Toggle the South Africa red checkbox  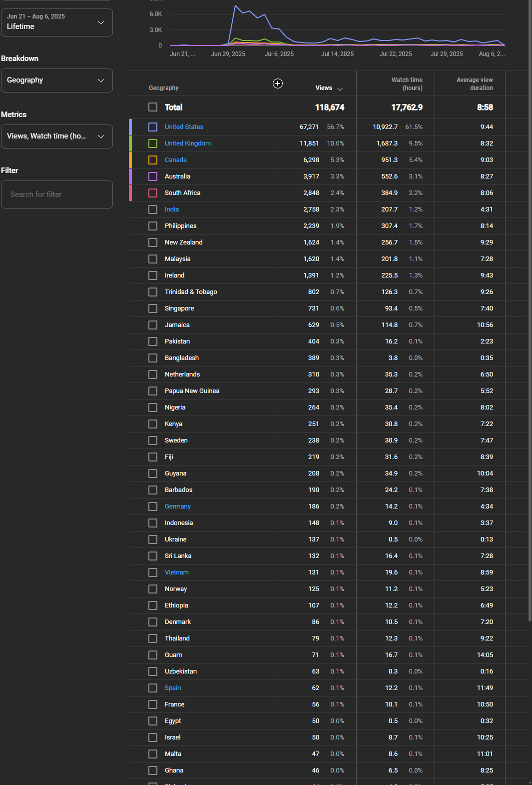[153, 193]
